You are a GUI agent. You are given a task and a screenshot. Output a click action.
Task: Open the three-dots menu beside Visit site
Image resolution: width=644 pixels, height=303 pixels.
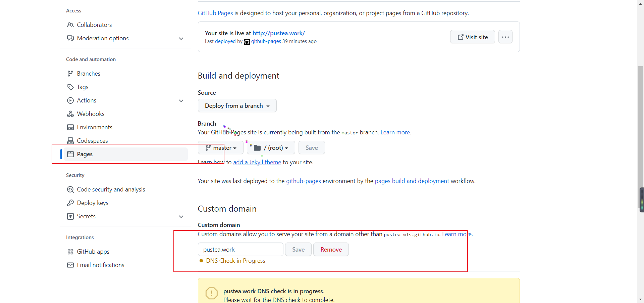coord(505,37)
